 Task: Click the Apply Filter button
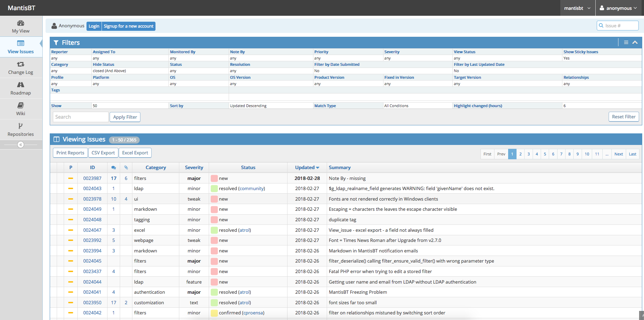125,117
